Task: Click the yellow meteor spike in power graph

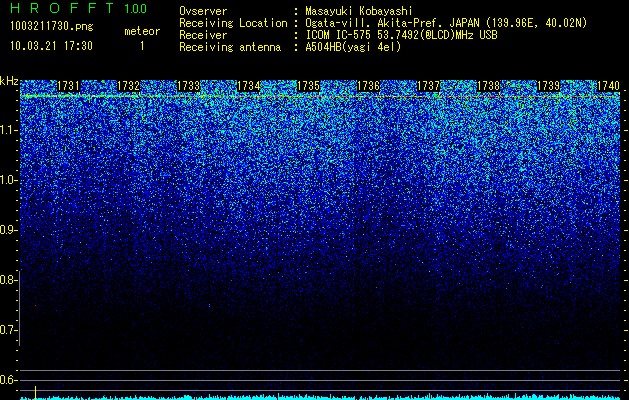Action: [x=35, y=393]
